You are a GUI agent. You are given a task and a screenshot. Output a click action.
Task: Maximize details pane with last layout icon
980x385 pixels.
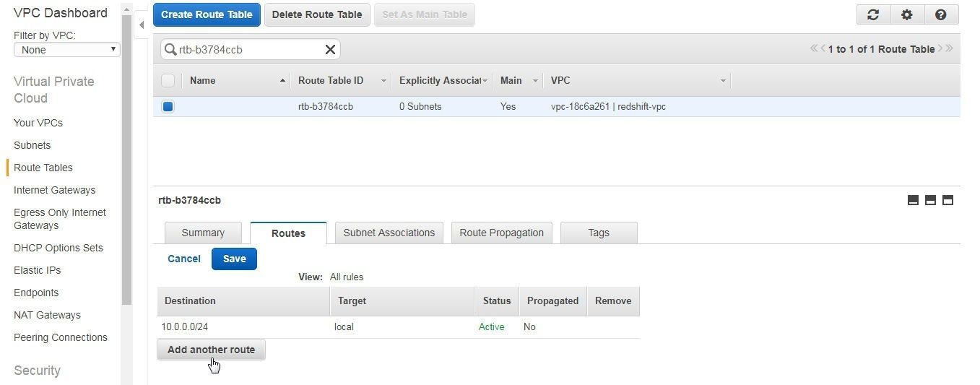(x=948, y=200)
